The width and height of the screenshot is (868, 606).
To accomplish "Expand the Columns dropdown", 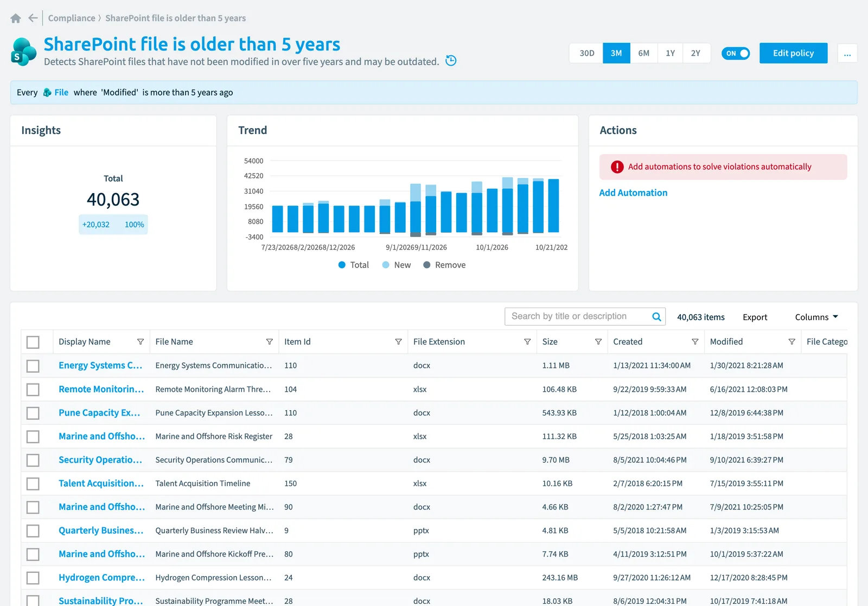I will coord(816,317).
